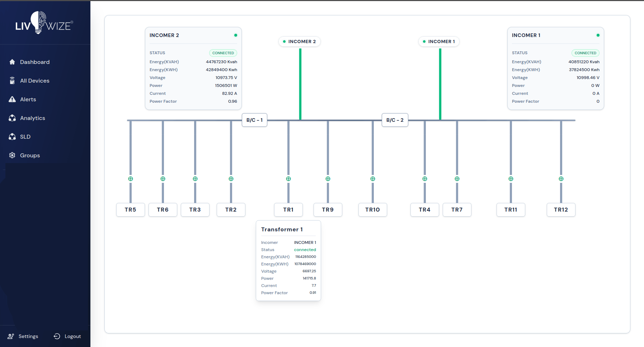This screenshot has width=644, height=347.
Task: Click the TR3 transformer box
Action: click(195, 210)
